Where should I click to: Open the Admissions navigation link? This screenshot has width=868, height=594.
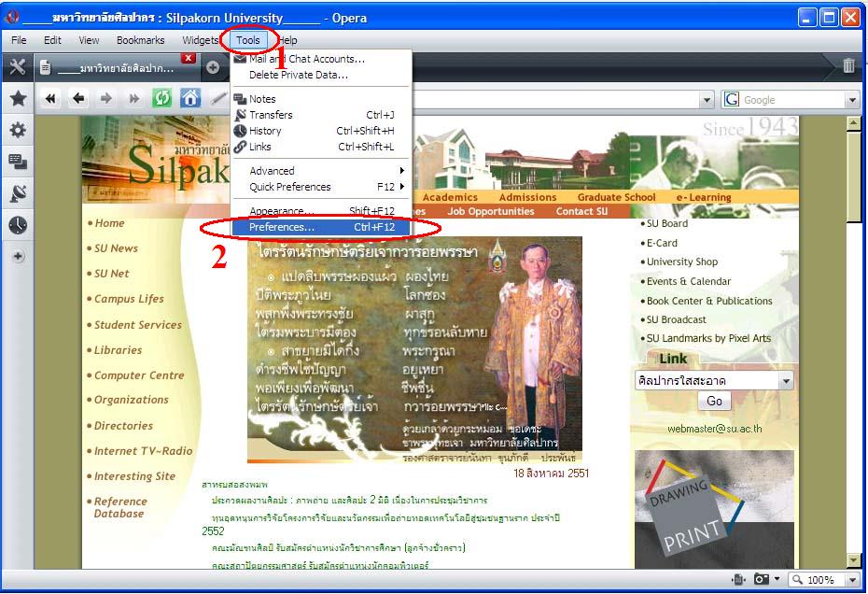coord(527,197)
